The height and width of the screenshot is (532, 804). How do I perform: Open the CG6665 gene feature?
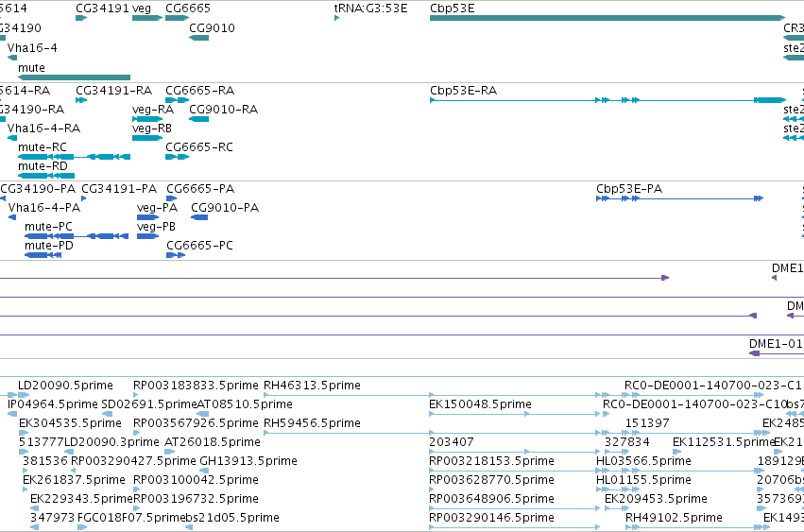(178, 18)
